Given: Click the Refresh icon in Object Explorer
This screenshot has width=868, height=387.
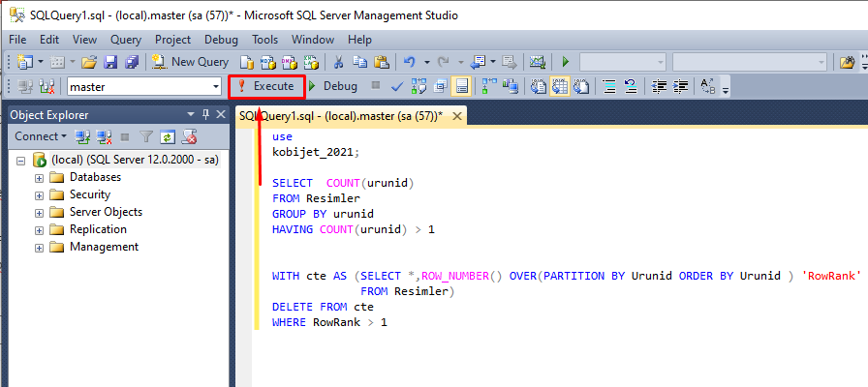Looking at the screenshot, I should [168, 136].
